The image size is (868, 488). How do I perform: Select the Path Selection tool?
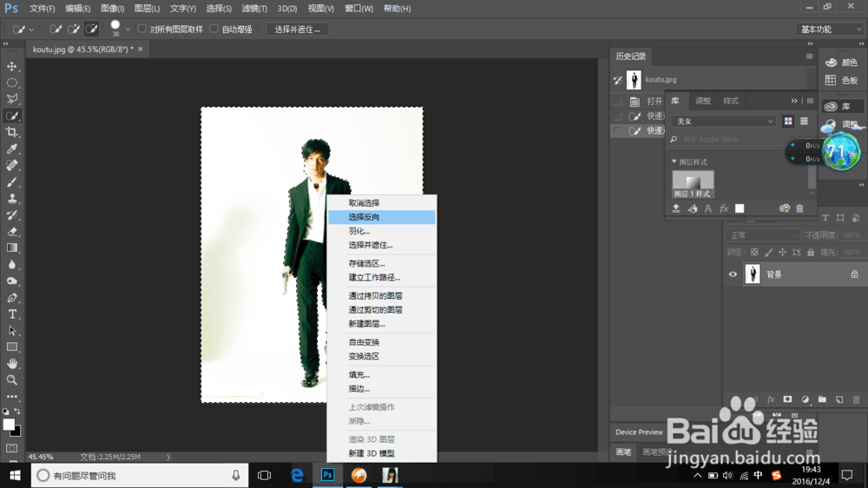11,331
